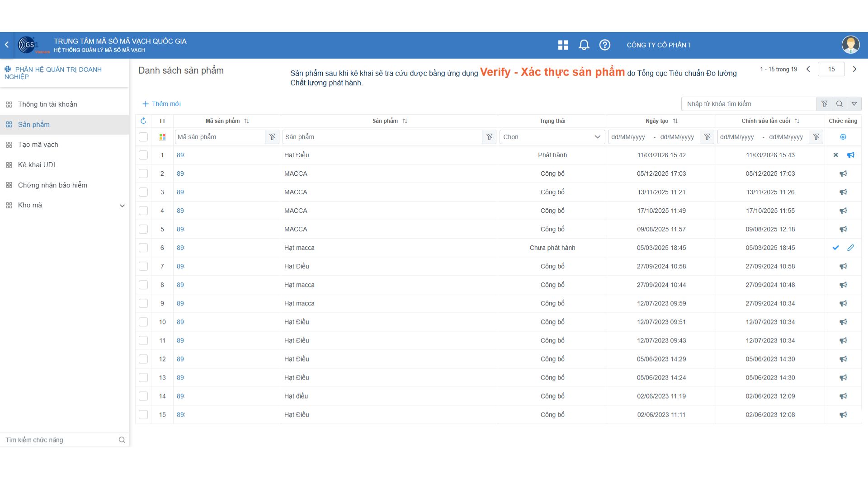Image resolution: width=868 pixels, height=488 pixels.
Task: Click the pencil edit icon for row 6
Action: tap(850, 248)
